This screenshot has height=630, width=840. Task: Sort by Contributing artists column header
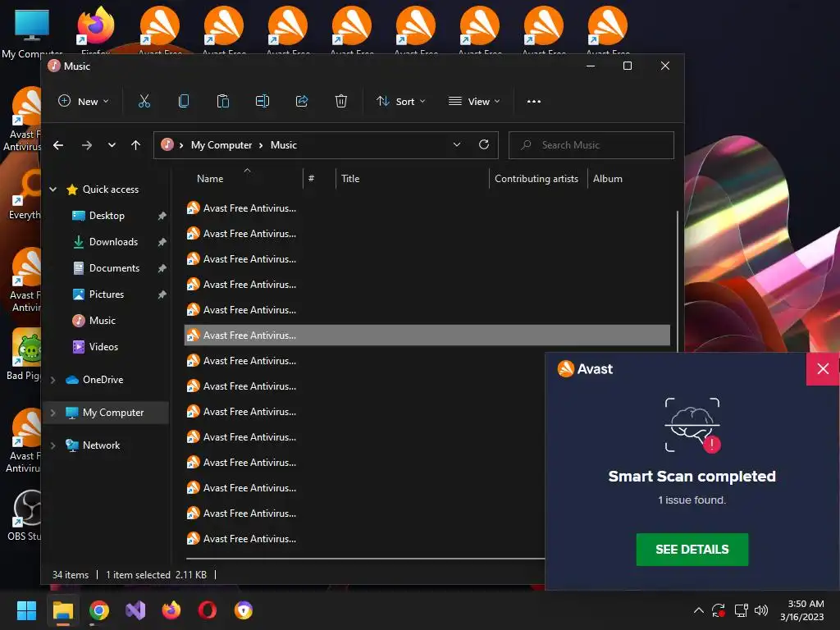(536, 179)
